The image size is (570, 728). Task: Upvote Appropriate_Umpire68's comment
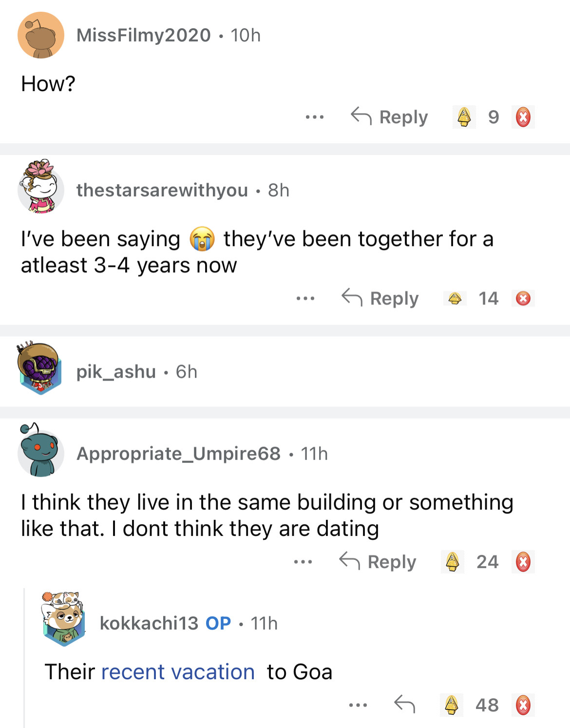tap(453, 562)
